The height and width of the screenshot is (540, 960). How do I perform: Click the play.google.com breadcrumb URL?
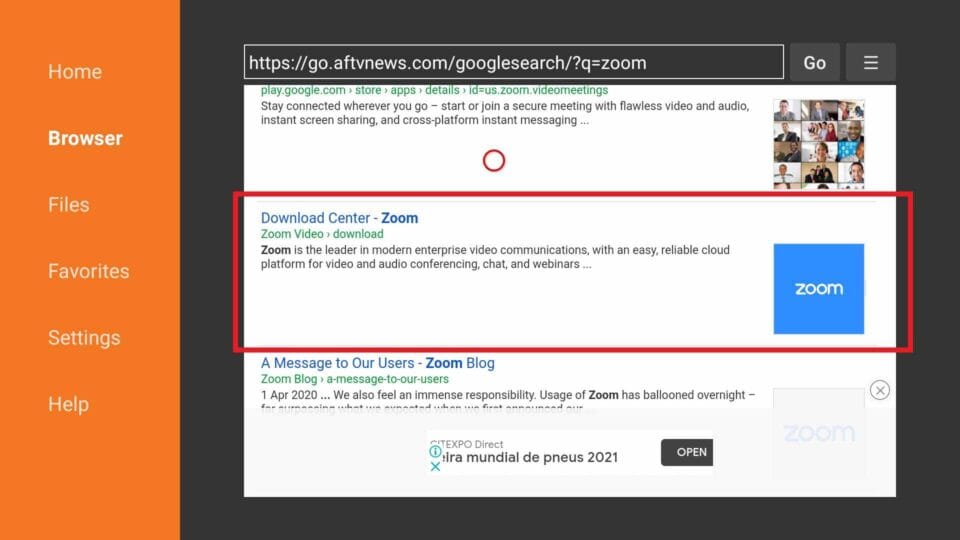tap(434, 90)
